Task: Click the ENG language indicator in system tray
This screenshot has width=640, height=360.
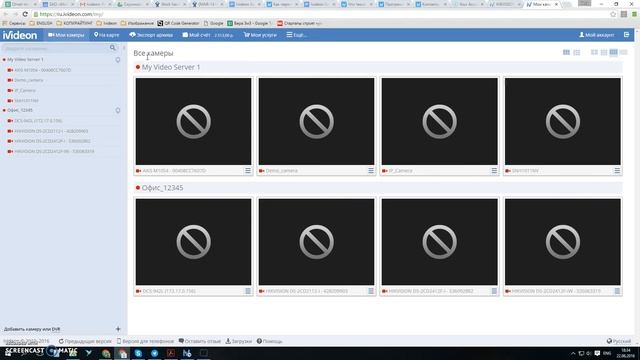Action: [x=607, y=353]
